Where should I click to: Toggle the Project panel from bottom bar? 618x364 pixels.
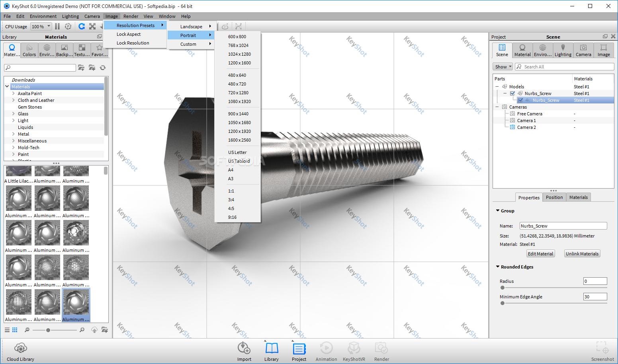(299, 352)
